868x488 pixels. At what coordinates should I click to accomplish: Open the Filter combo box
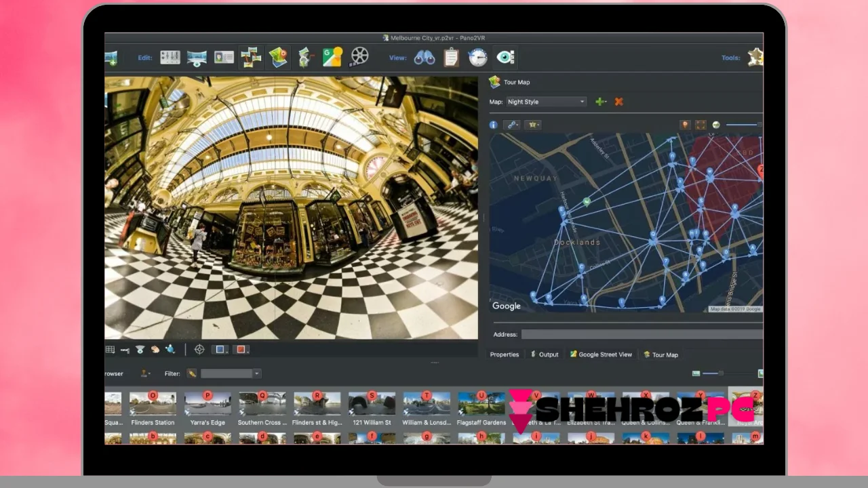pyautogui.click(x=231, y=373)
